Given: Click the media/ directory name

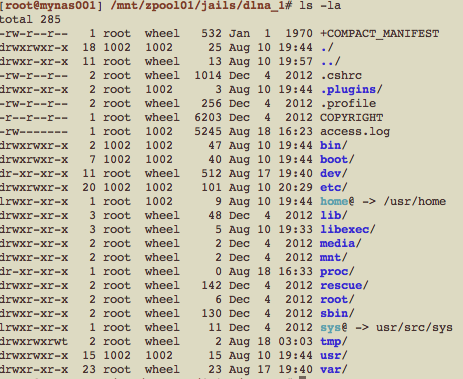Looking at the screenshot, I should point(341,244).
